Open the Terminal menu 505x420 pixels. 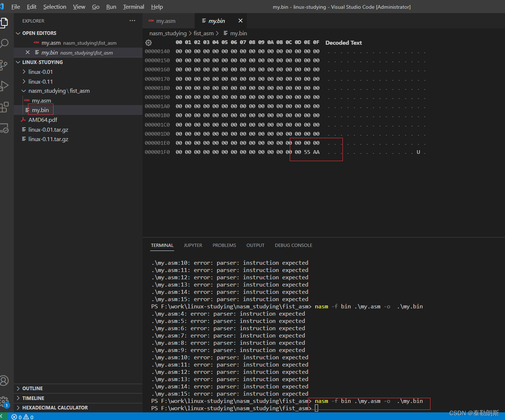133,7
